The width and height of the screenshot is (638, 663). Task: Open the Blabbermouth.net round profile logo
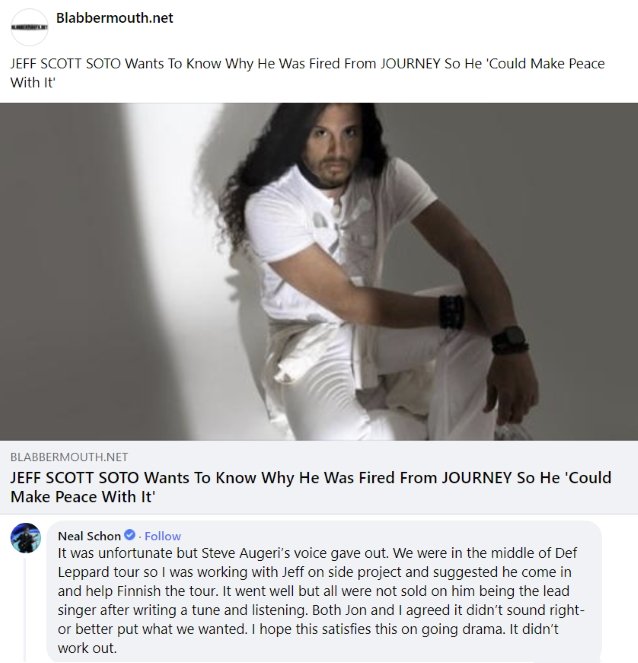click(29, 27)
